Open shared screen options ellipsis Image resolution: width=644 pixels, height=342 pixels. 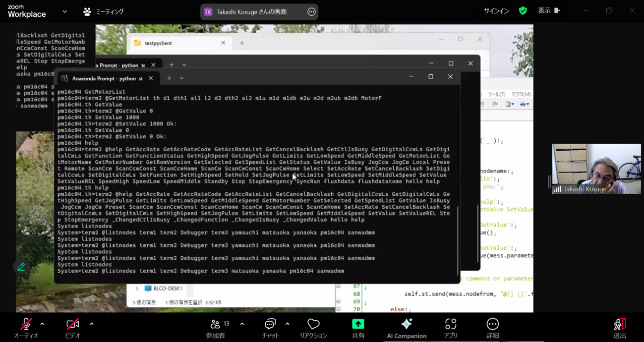point(311,12)
